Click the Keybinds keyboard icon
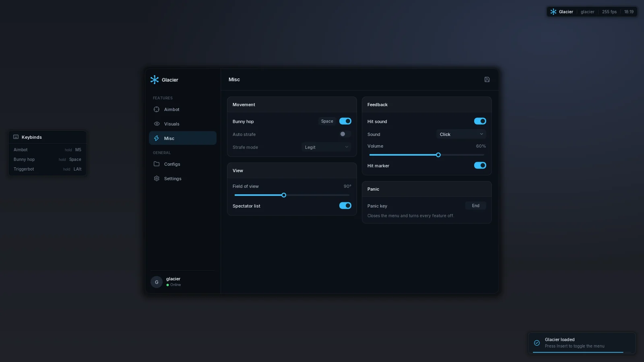 [16, 137]
